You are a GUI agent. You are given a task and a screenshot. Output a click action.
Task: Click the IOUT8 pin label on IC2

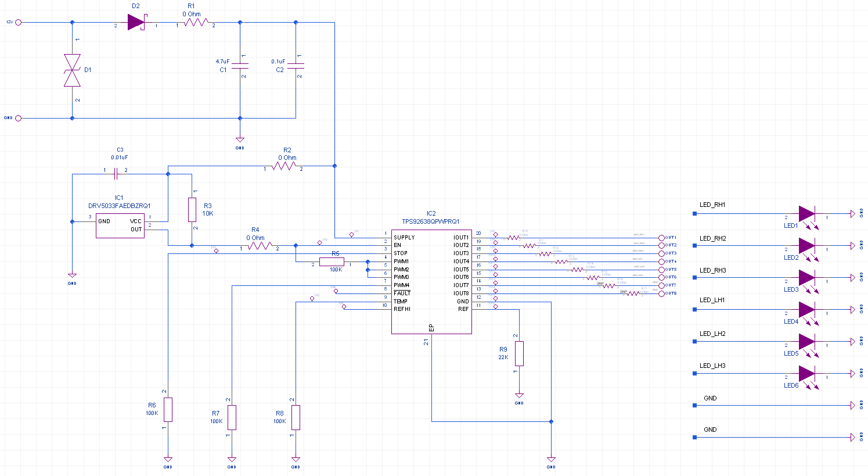point(461,294)
